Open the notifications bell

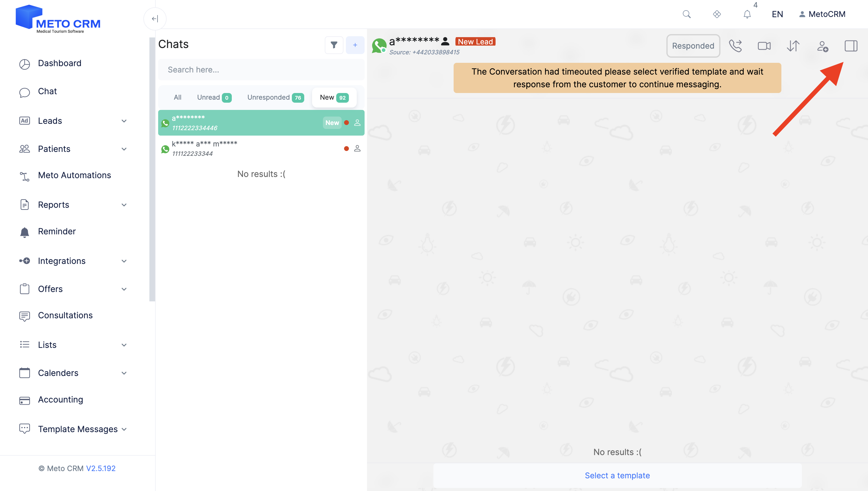(x=747, y=14)
